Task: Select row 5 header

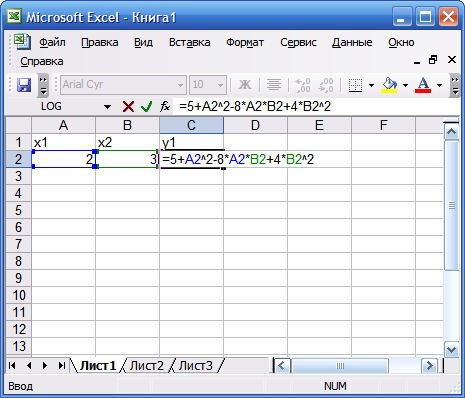Action: 19,210
